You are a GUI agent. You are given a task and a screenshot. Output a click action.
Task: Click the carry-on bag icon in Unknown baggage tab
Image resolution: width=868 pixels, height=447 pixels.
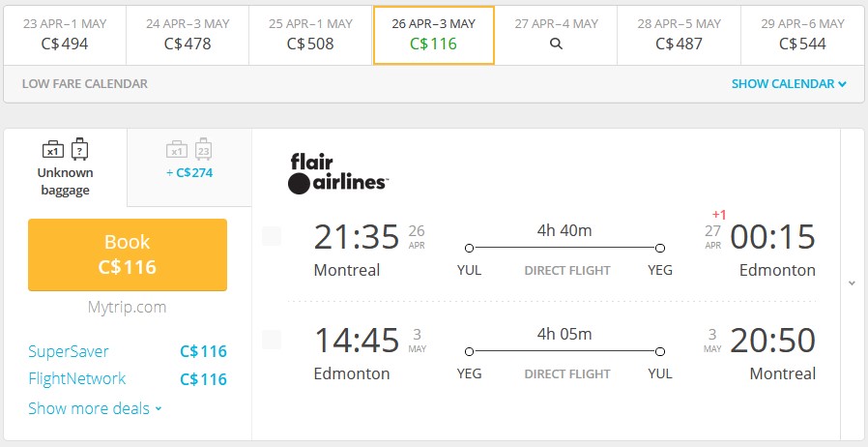click(53, 150)
